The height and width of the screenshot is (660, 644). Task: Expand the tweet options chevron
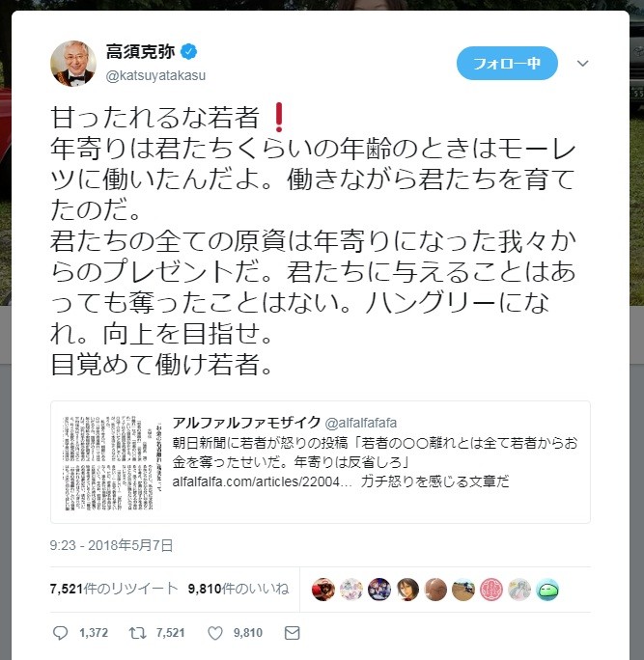[x=582, y=64]
